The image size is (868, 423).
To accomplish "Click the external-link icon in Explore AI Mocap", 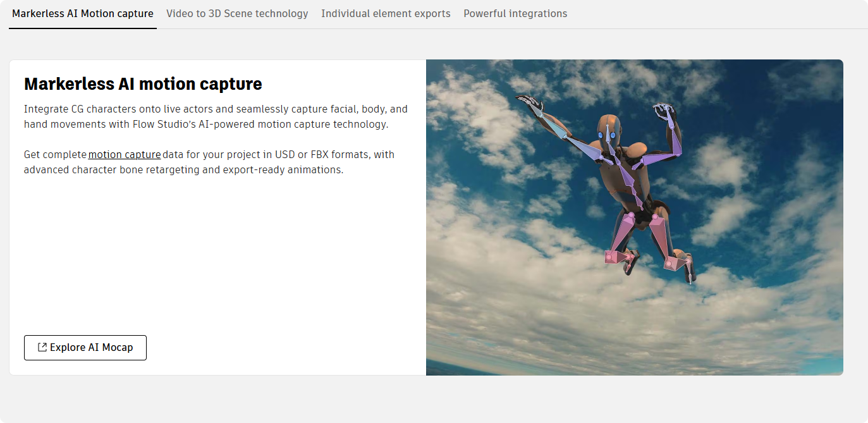I will pos(42,347).
